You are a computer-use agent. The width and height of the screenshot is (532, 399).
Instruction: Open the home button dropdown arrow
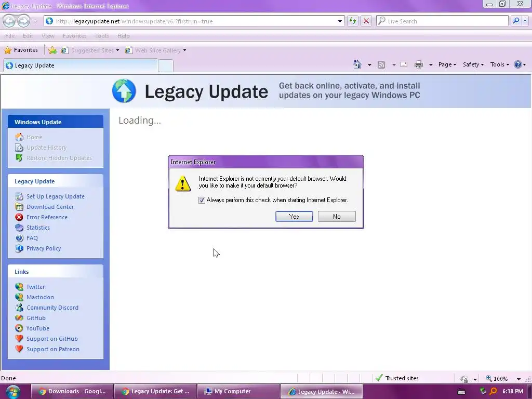click(x=369, y=64)
